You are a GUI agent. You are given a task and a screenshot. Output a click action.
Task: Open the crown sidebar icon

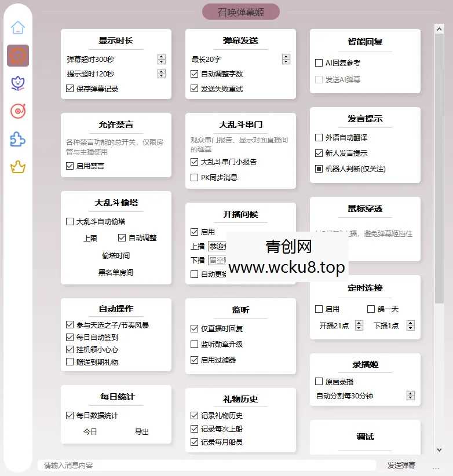pos(18,167)
